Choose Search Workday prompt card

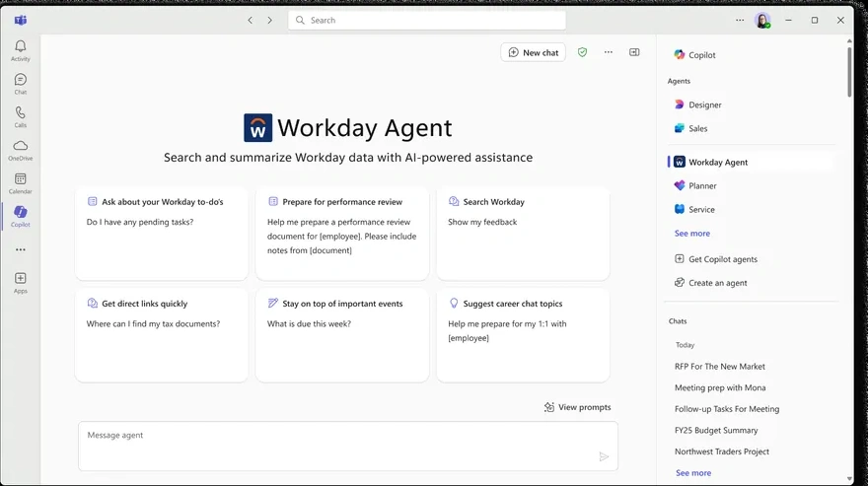coord(523,234)
